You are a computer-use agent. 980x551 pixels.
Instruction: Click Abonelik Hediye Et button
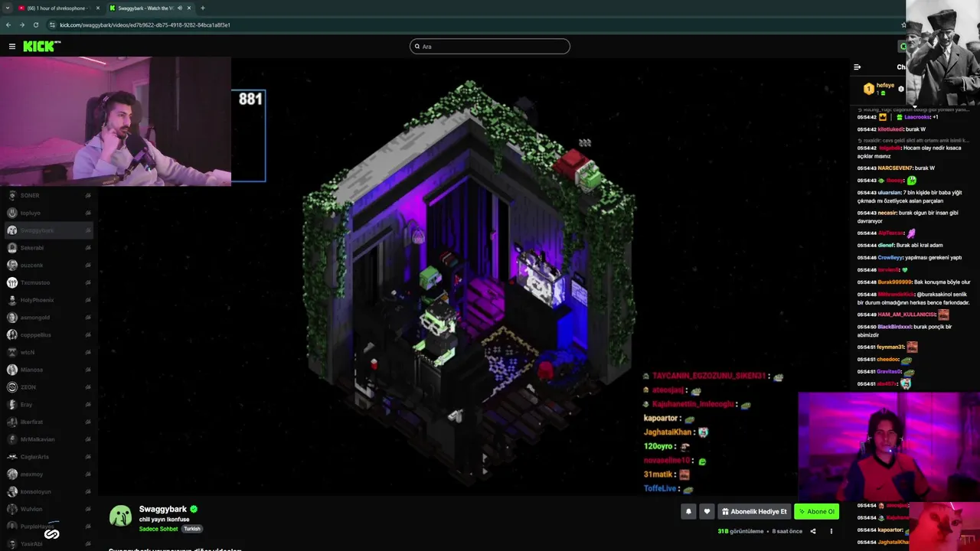tap(754, 511)
